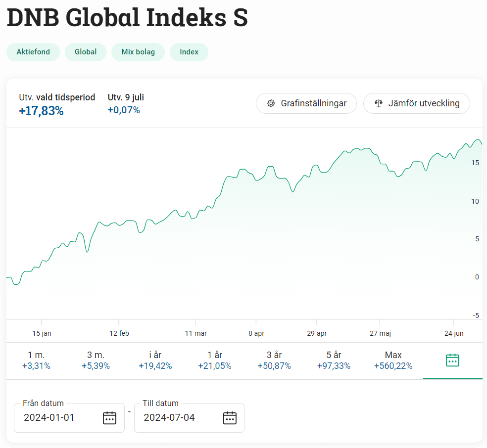The image size is (487, 448).
Task: Click the Index tag chip
Action: pyautogui.click(x=189, y=52)
